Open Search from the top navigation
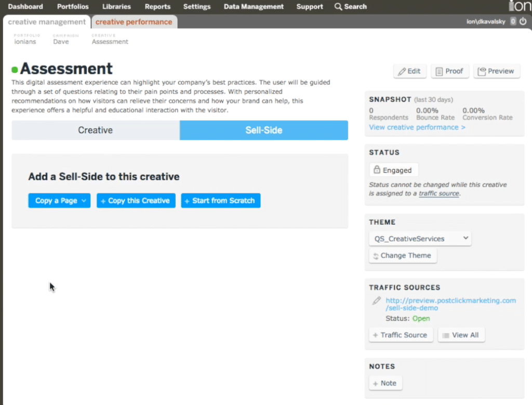The image size is (532, 405). point(351,6)
